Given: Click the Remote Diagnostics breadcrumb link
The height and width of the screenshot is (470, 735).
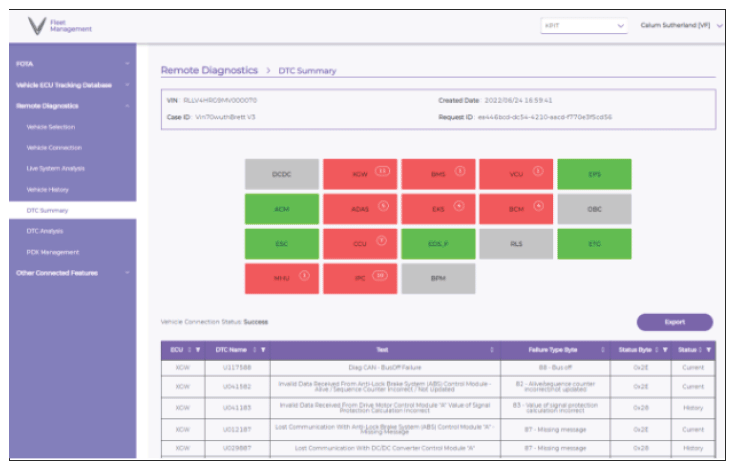Looking at the screenshot, I should 209,71.
